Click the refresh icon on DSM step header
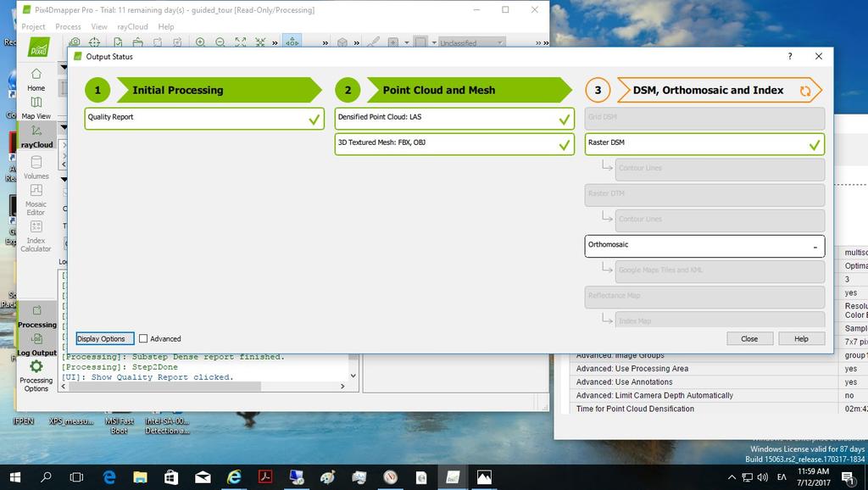Image resolution: width=868 pixels, height=490 pixels. point(805,91)
